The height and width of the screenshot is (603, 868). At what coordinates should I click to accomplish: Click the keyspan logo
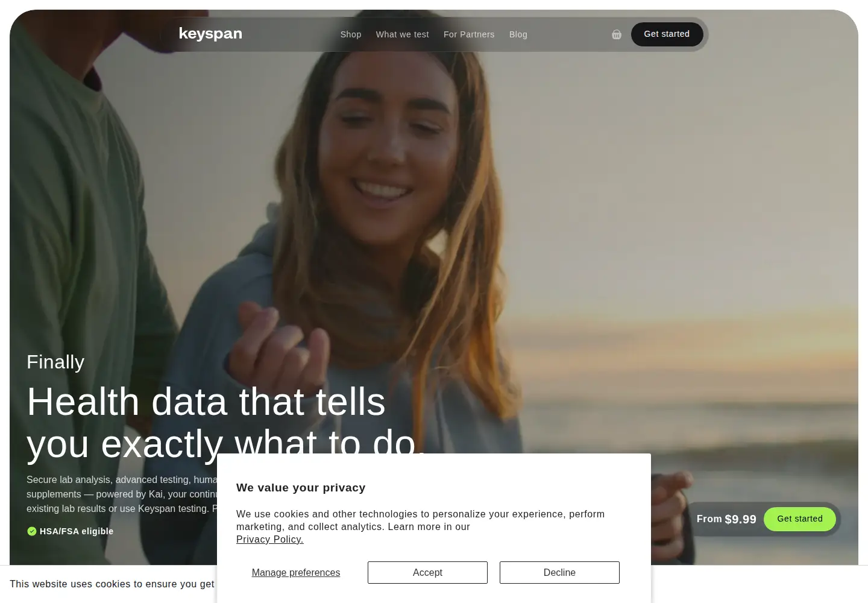(210, 34)
